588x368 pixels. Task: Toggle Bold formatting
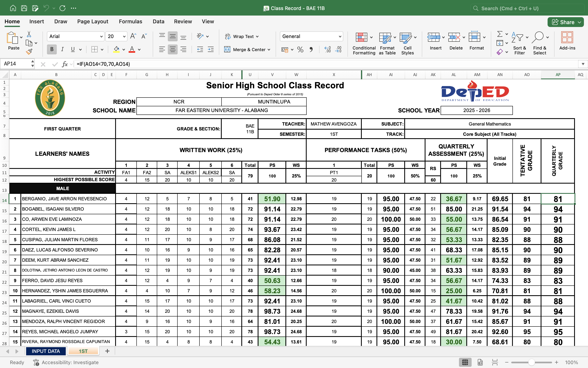pos(52,49)
